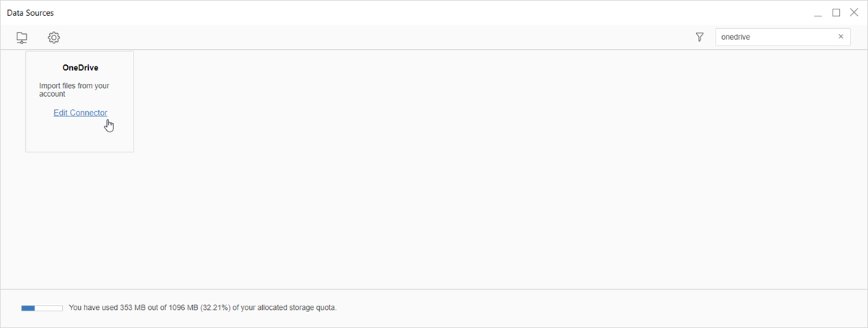Close the Data Sources window

[854, 12]
